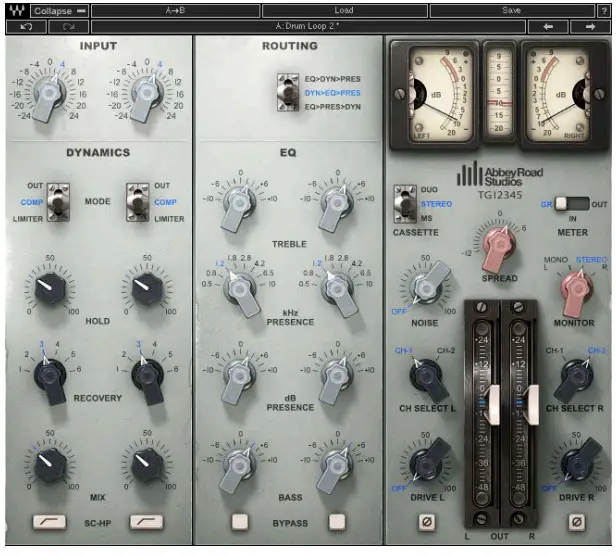Click the right Output fader handle

tap(532, 405)
